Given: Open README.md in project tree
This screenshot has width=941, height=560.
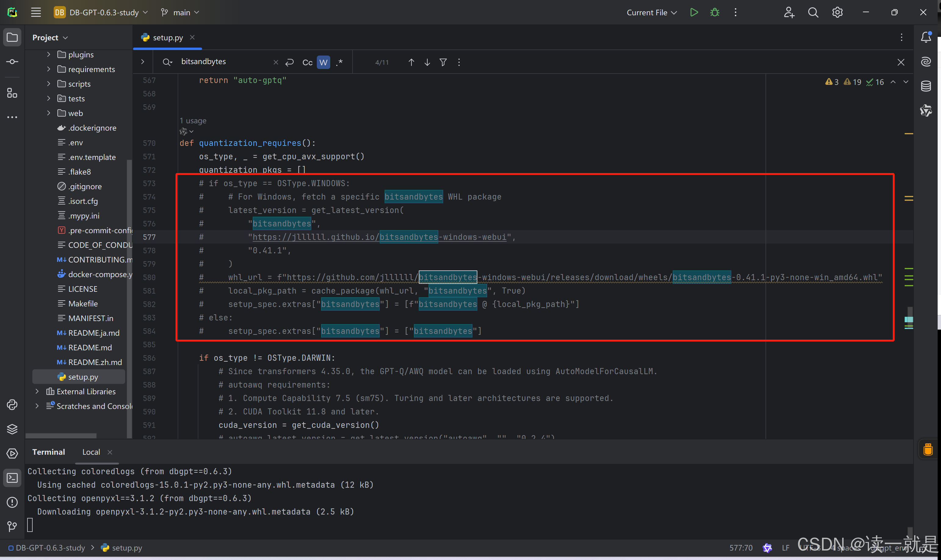Looking at the screenshot, I should coord(90,348).
